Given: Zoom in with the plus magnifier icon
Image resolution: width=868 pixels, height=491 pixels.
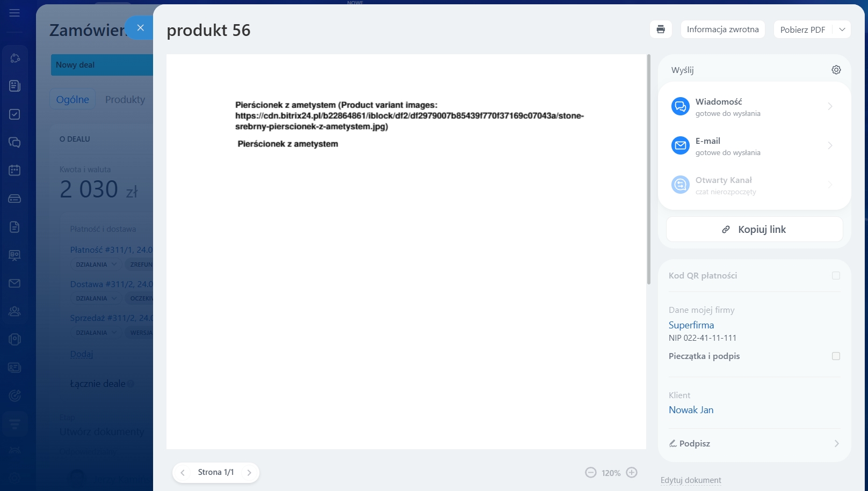Looking at the screenshot, I should coord(632,473).
